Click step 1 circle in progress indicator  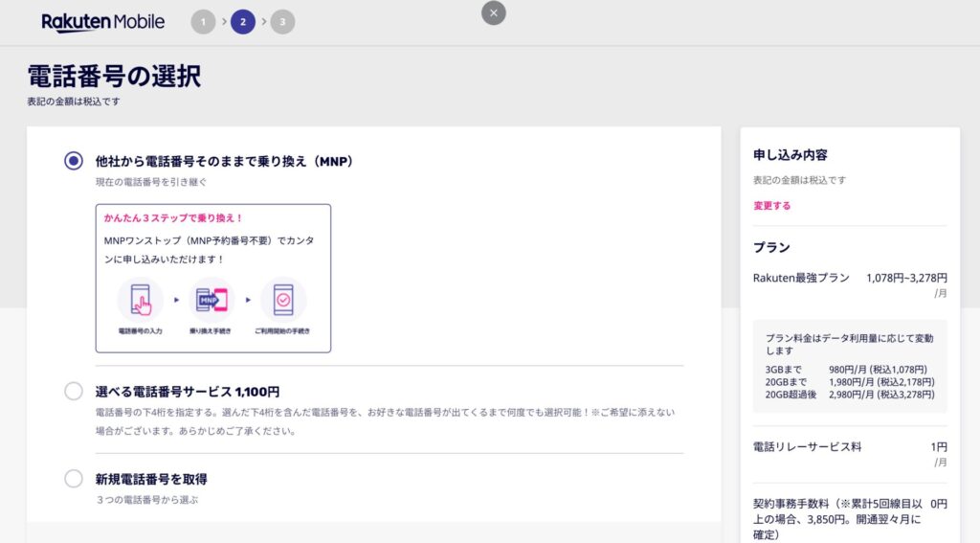203,22
